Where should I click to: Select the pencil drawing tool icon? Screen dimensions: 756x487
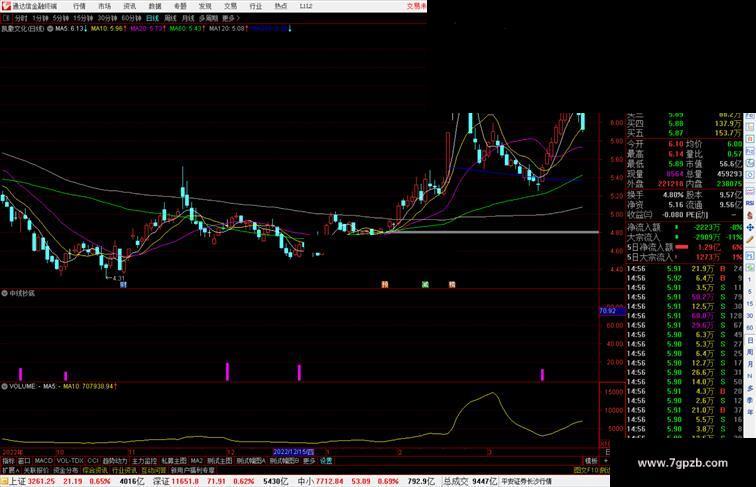pyautogui.click(x=750, y=239)
